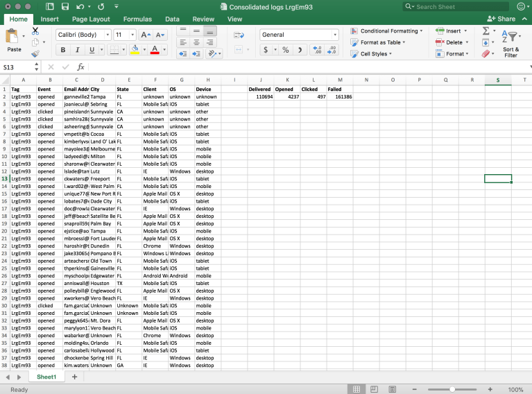Undo the last action
Screen dimensions: 532x394
coord(80,6)
